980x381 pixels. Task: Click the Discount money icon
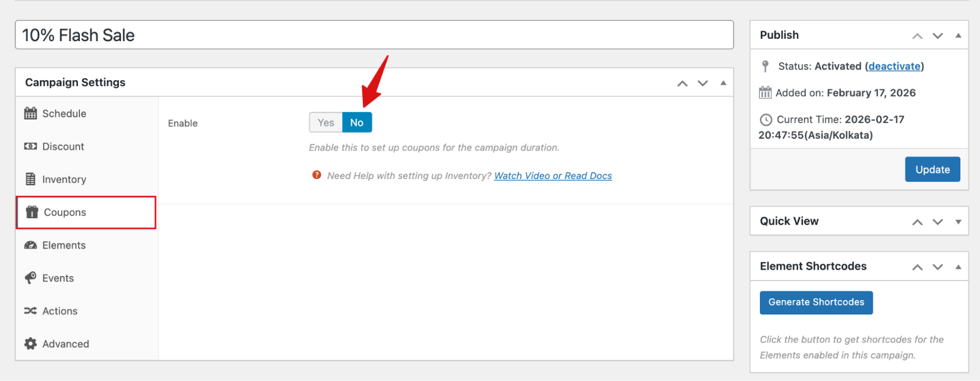click(30, 146)
